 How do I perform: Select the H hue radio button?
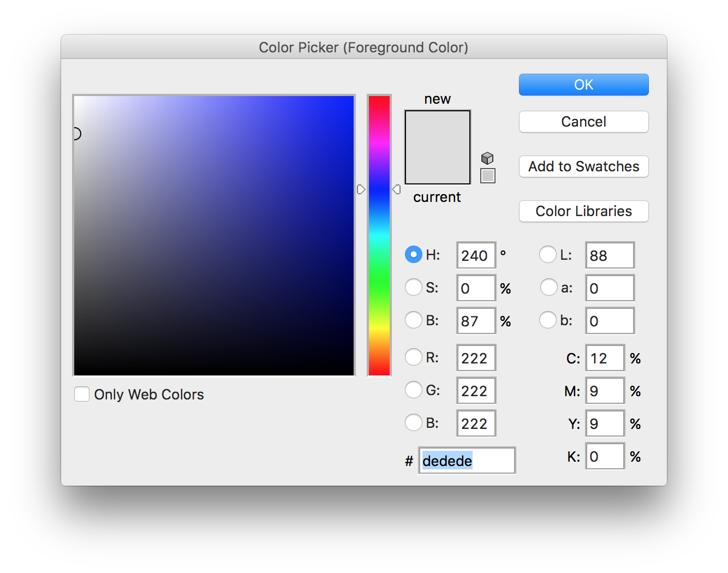(414, 254)
